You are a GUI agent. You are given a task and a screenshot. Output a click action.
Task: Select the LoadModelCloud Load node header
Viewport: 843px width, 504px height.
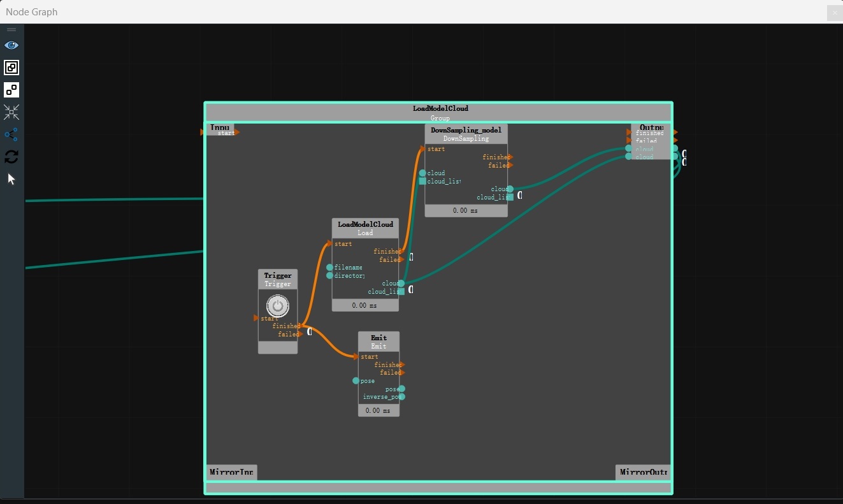pos(365,228)
